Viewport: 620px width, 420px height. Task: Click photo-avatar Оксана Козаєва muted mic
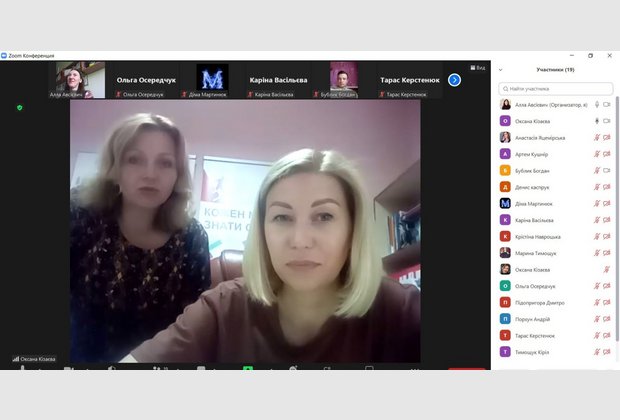click(x=606, y=270)
